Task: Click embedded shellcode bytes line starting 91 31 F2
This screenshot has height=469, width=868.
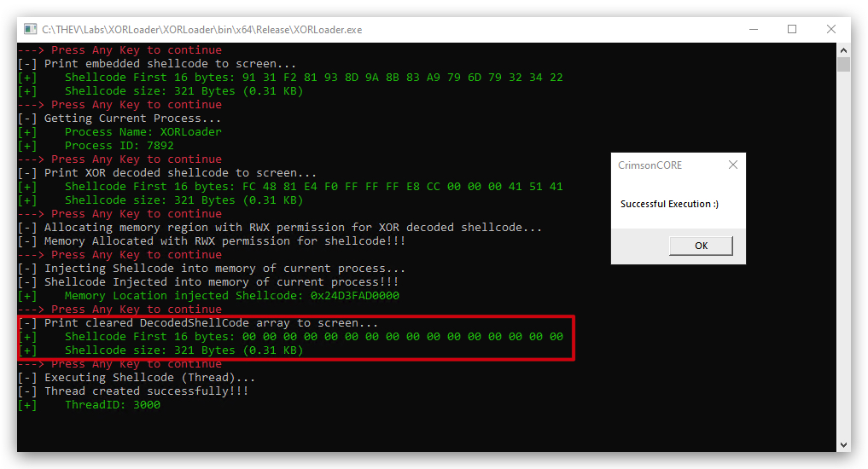Action: pos(290,78)
